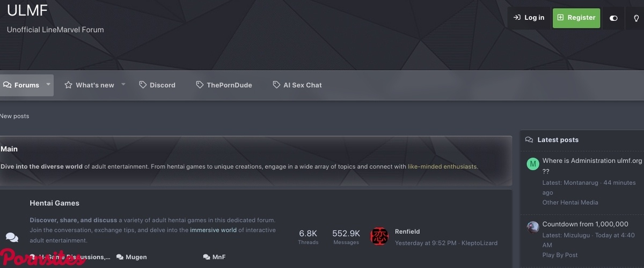Open the AI Sex Chat nav link
The image size is (644, 268).
(x=297, y=85)
